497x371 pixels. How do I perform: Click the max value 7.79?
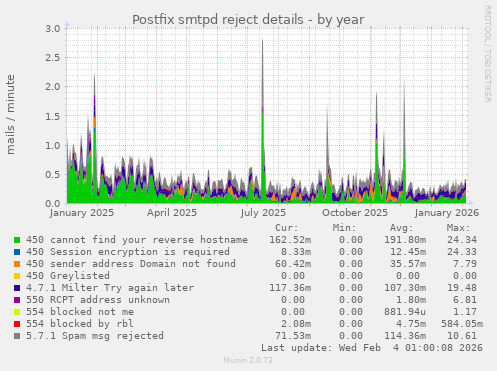pyautogui.click(x=465, y=264)
